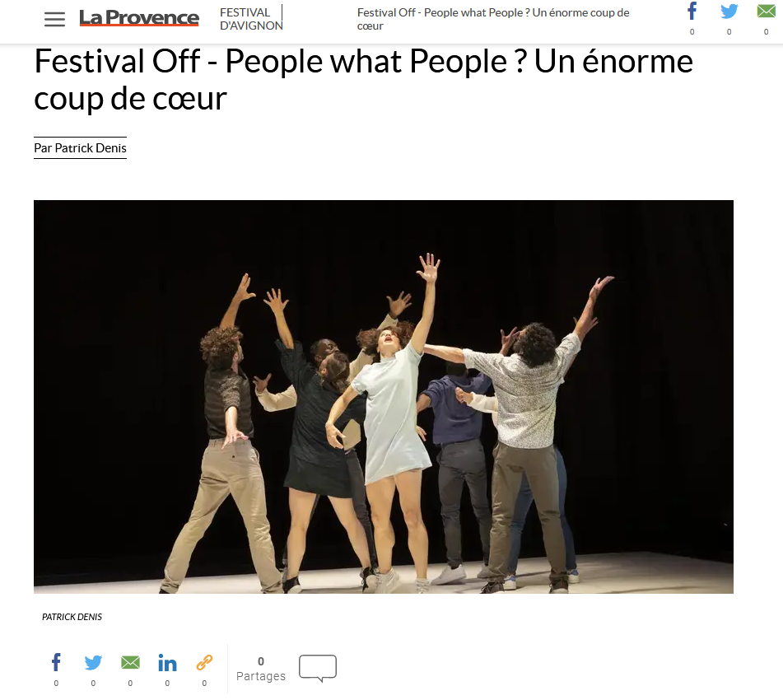Open the Festival d'Avignon section
The width and height of the screenshot is (783, 700).
[251, 19]
